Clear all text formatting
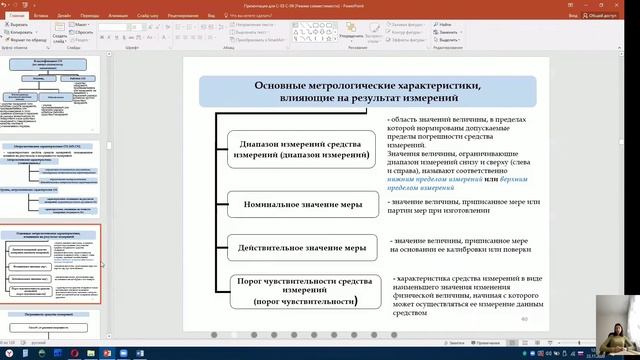Image resolution: width=640 pixels, height=360 pixels. pyautogui.click(x=168, y=27)
